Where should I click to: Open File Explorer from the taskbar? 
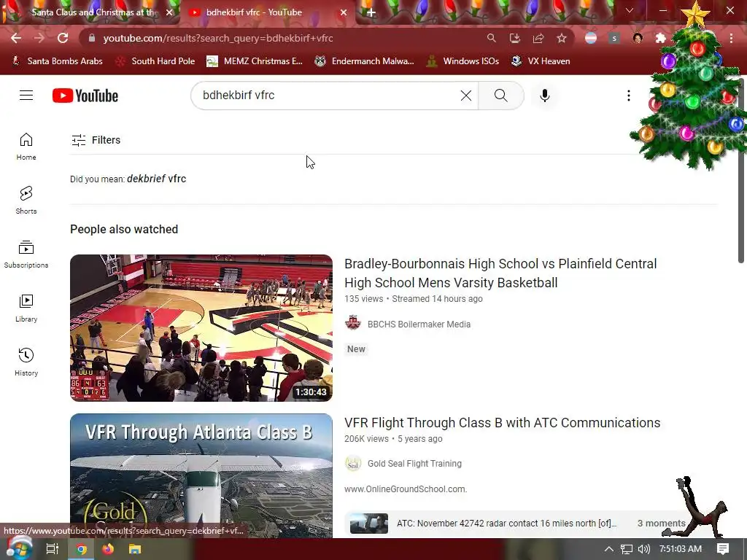click(x=135, y=549)
